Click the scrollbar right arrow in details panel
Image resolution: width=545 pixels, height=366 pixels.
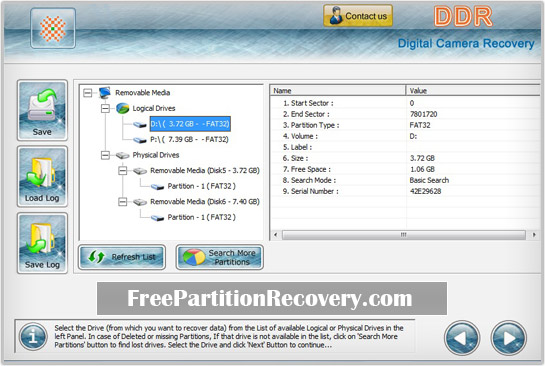coord(534,235)
